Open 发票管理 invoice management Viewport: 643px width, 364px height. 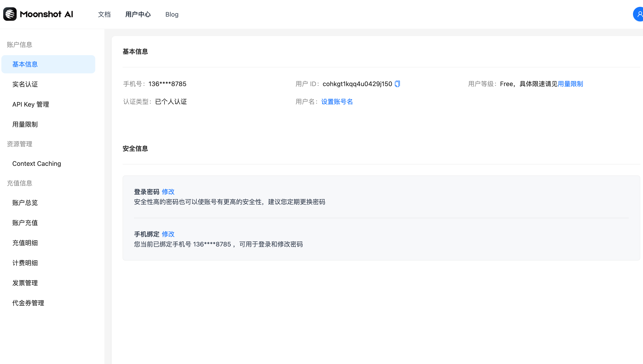pyautogui.click(x=25, y=283)
